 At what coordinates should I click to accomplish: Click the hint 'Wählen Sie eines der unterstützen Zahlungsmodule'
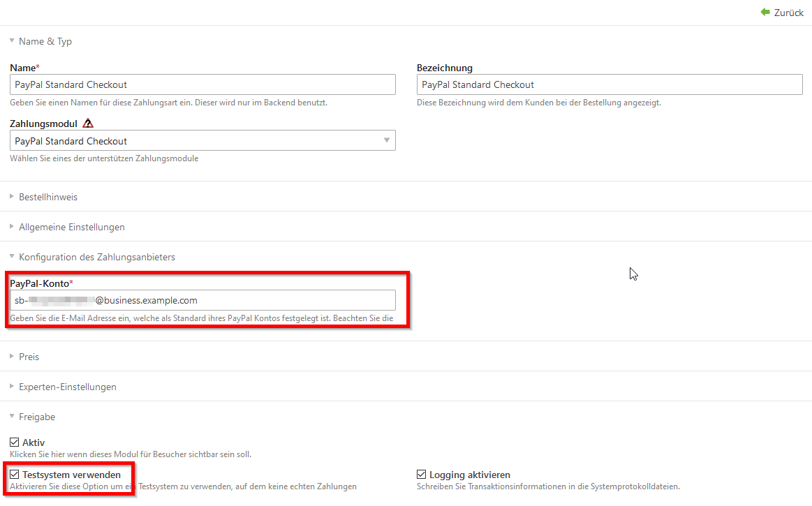(x=104, y=158)
